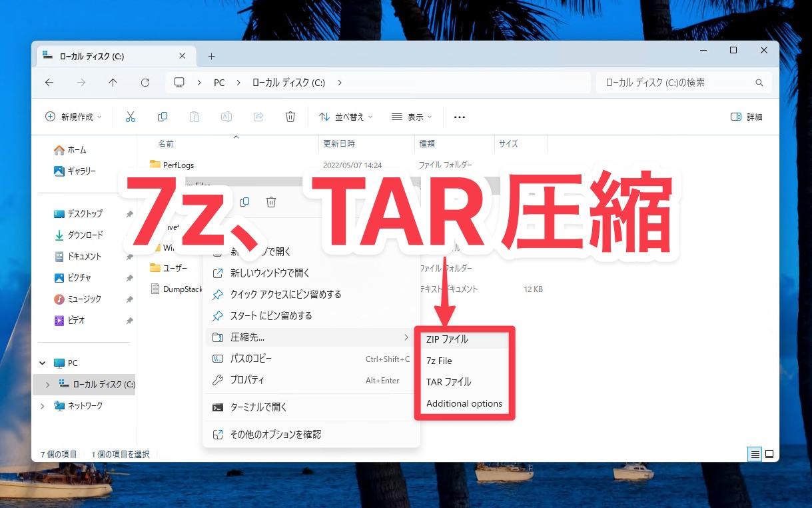Paste clipboard contents via the paste icon
812x508 pixels.
[x=194, y=116]
